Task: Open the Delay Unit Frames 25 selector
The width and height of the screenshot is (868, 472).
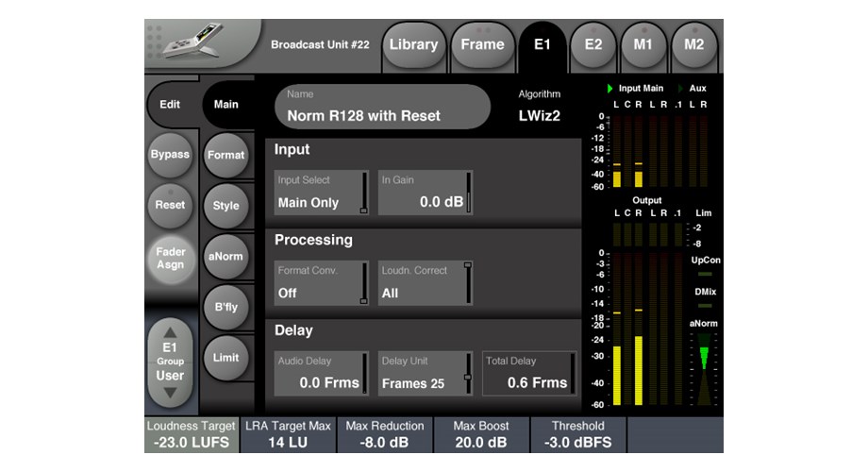Action: click(426, 374)
